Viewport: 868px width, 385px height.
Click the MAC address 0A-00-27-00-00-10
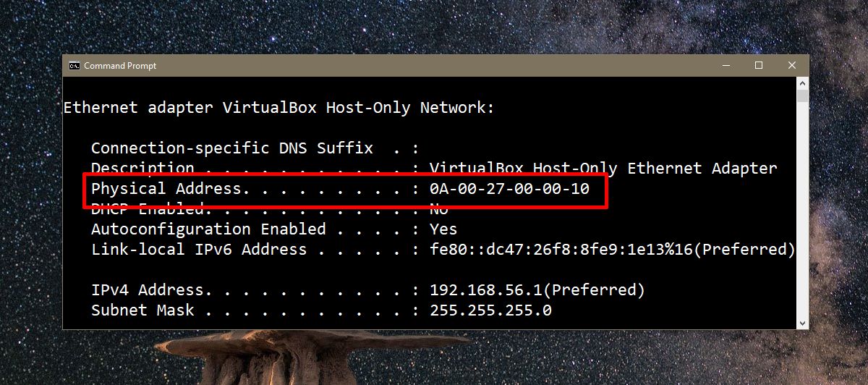509,189
